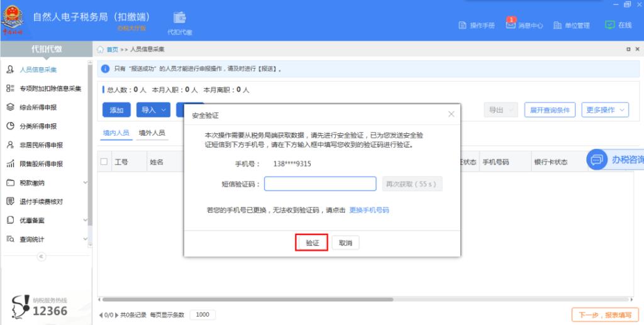Expand the 查询统计 sidebar section
Screen dimensions: 644x325
point(46,240)
